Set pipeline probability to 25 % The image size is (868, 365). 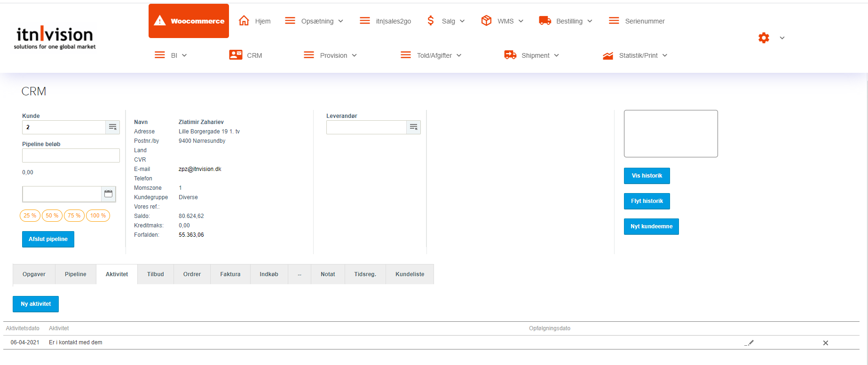pos(30,216)
